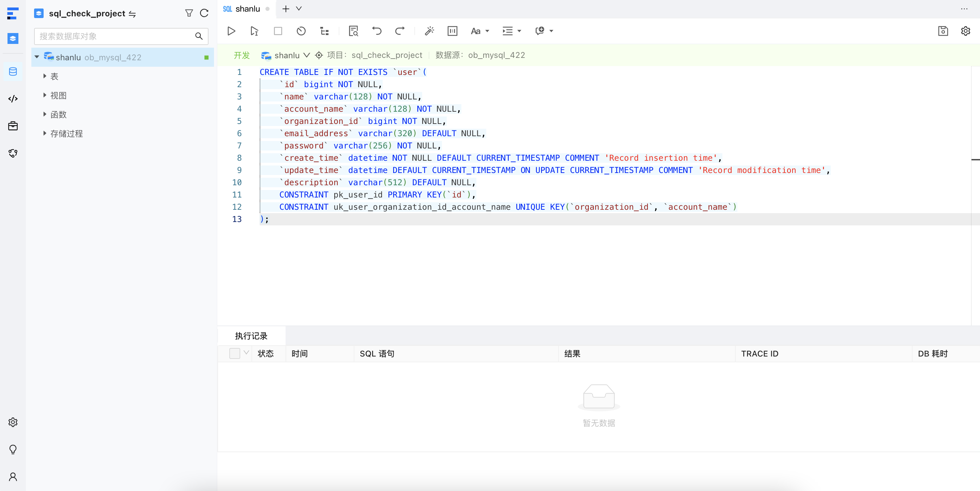Redo the last edit
Viewport: 980px width, 491px height.
click(400, 31)
